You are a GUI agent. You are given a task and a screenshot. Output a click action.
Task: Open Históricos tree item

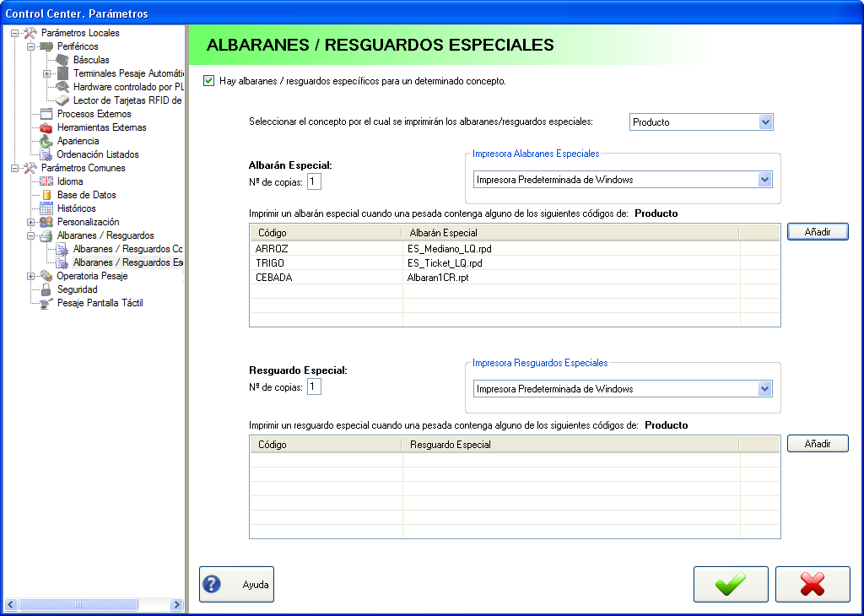click(x=76, y=208)
